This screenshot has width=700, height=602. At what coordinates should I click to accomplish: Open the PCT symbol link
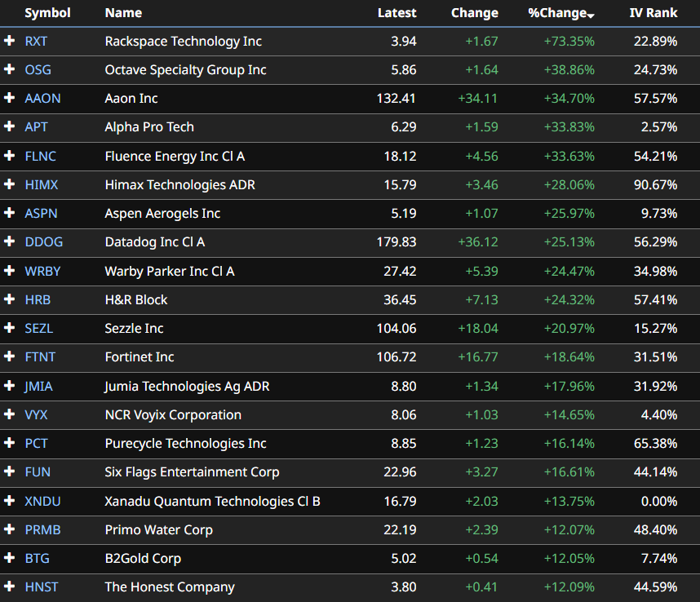(36, 444)
